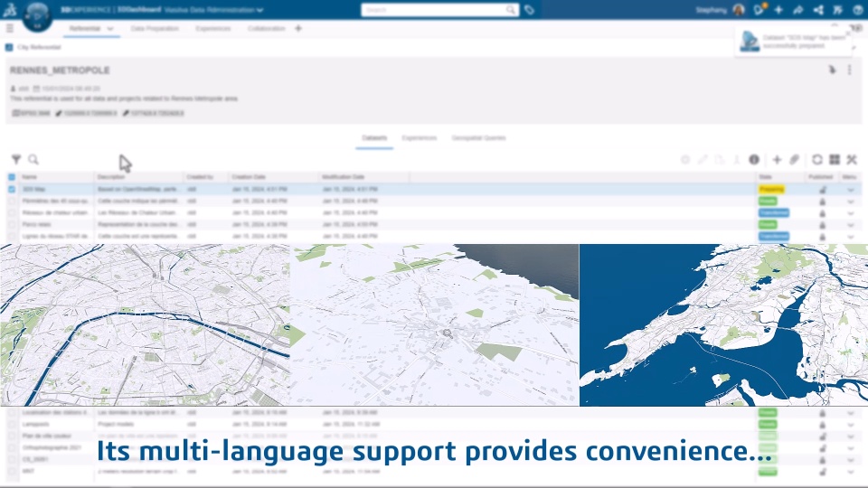Click the attach paperclip icon
868x488 pixels.
click(795, 159)
